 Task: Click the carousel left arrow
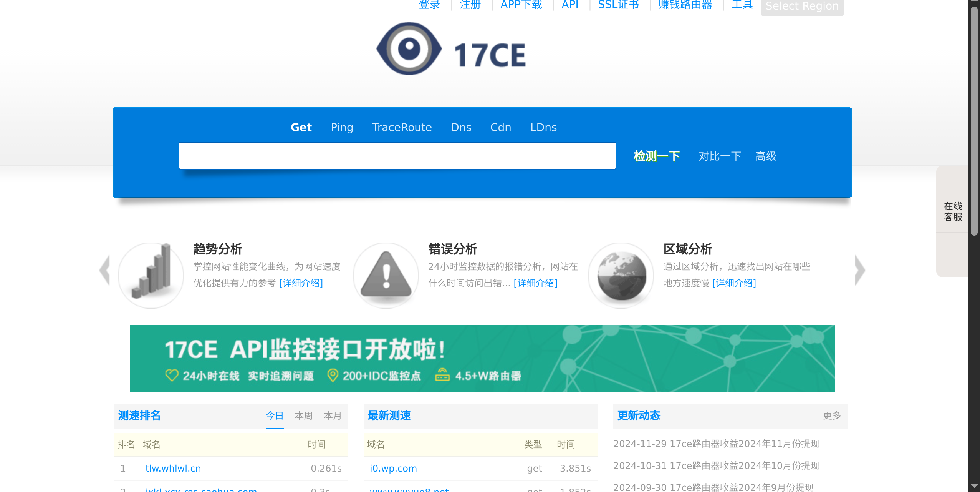click(x=105, y=270)
